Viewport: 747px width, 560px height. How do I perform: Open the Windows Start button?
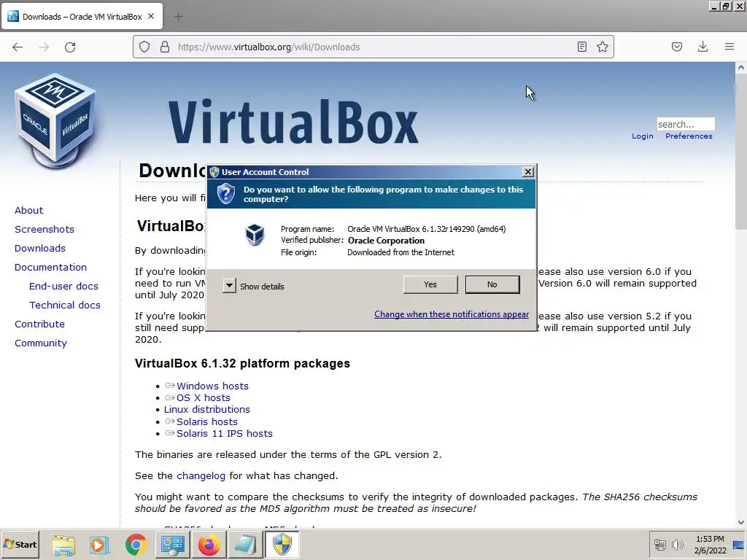click(x=20, y=544)
